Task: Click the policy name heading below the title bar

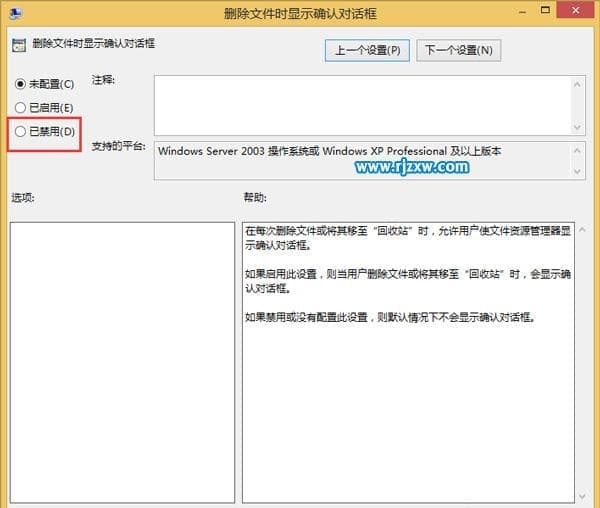Action: [94, 43]
